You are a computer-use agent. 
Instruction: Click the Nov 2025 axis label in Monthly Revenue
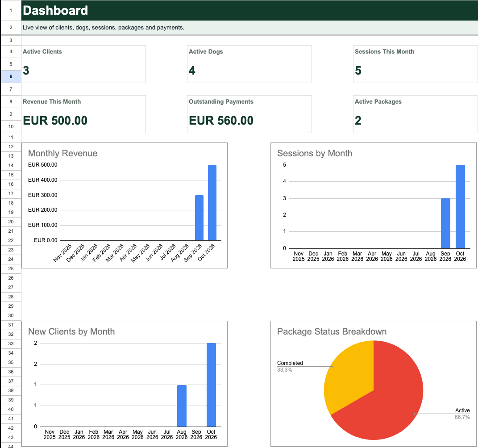[x=62, y=253]
